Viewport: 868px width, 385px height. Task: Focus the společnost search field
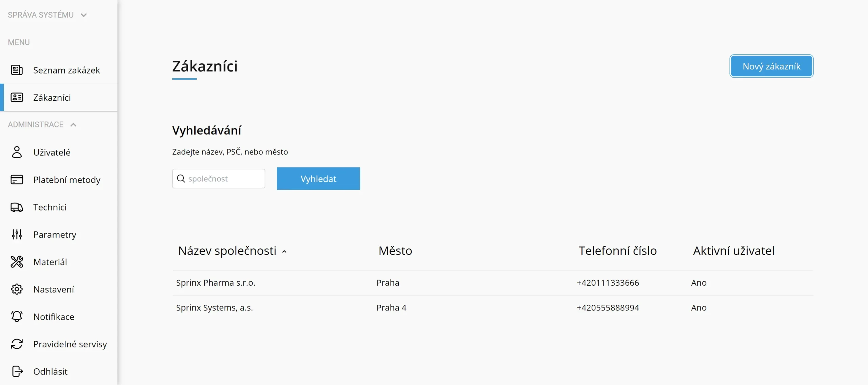pyautogui.click(x=219, y=179)
